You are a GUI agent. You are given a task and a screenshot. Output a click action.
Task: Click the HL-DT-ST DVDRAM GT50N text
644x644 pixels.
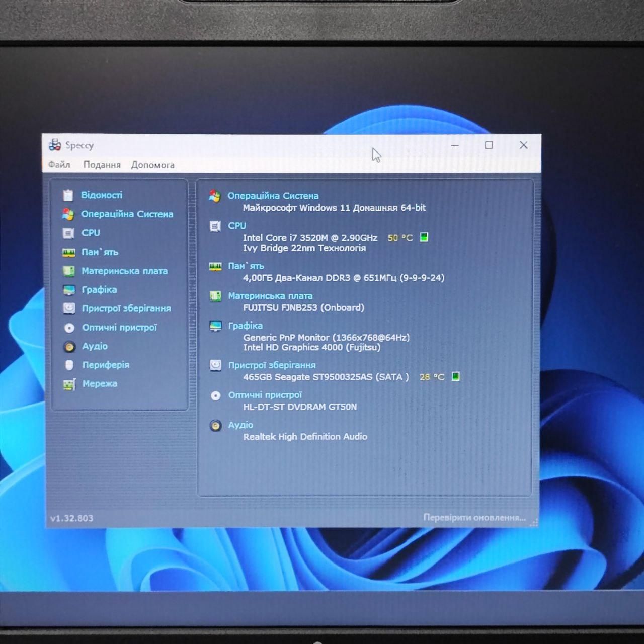click(300, 407)
